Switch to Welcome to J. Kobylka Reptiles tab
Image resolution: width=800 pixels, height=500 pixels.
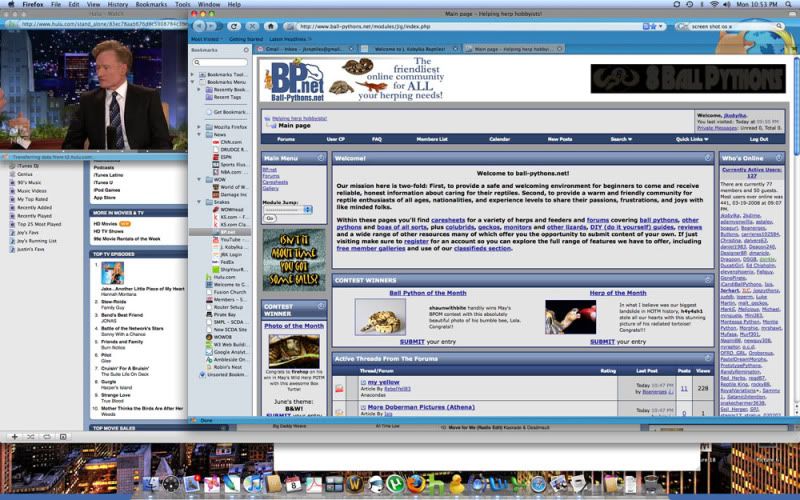pos(411,49)
